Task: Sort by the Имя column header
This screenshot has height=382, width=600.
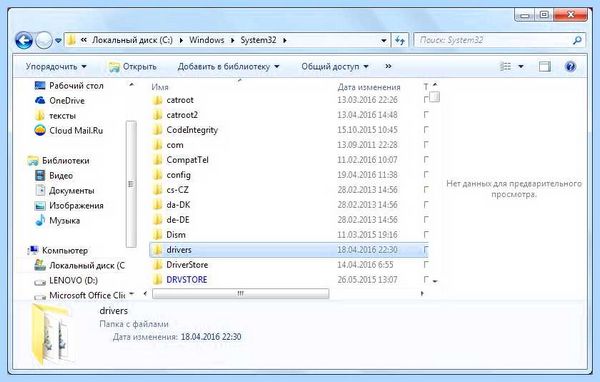Action: pos(160,87)
